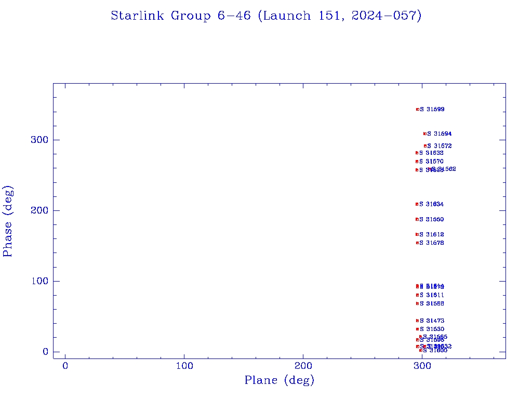The height and width of the screenshot is (399, 532).
Task: Click the Plane (deg) axis label
Action: click(280, 380)
